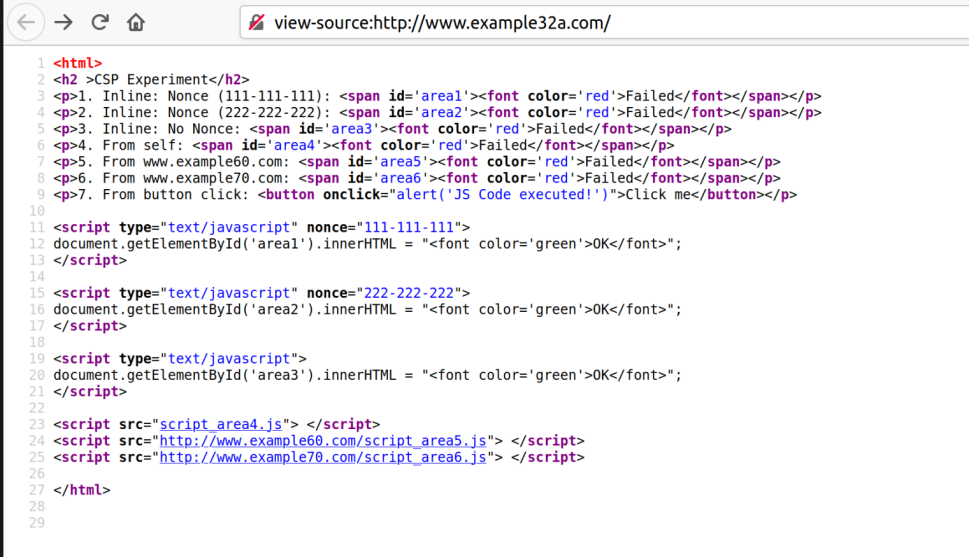
Task: Click nonce value "111-111-111" in script tag
Action: tap(408, 227)
